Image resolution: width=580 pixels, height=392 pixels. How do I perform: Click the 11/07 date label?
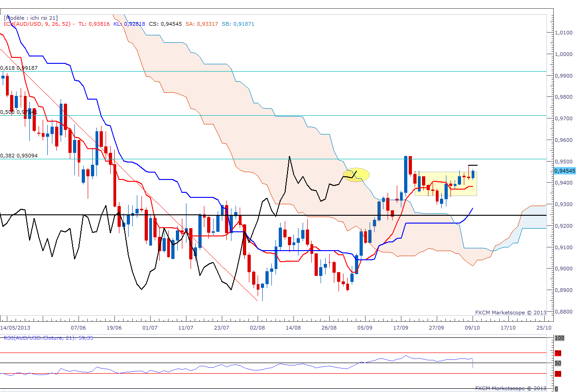(186, 328)
